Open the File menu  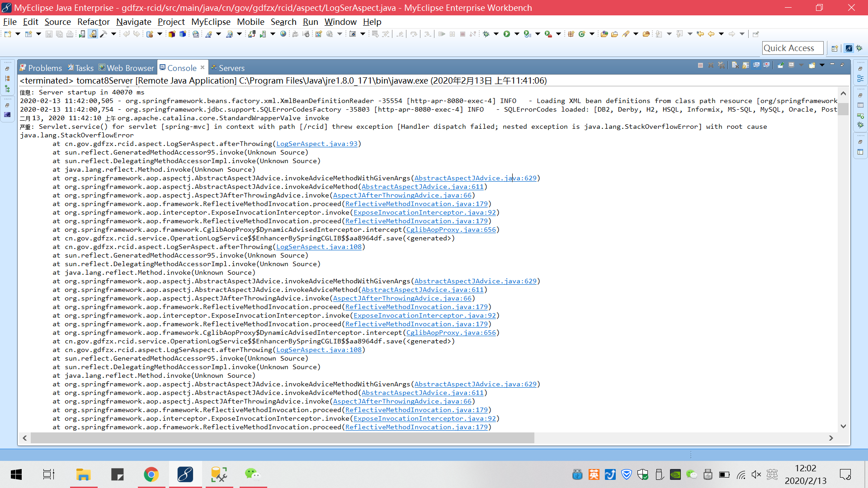point(10,22)
